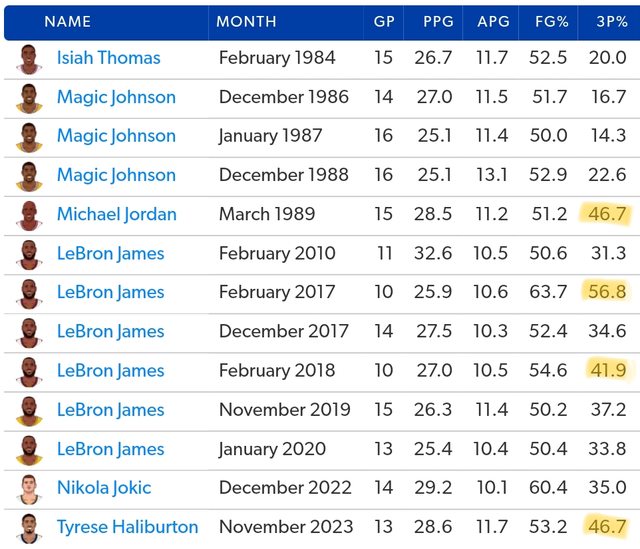This screenshot has width=640, height=549.
Task: Click LeBron James's headshot in February 2010 row
Action: click(x=29, y=253)
